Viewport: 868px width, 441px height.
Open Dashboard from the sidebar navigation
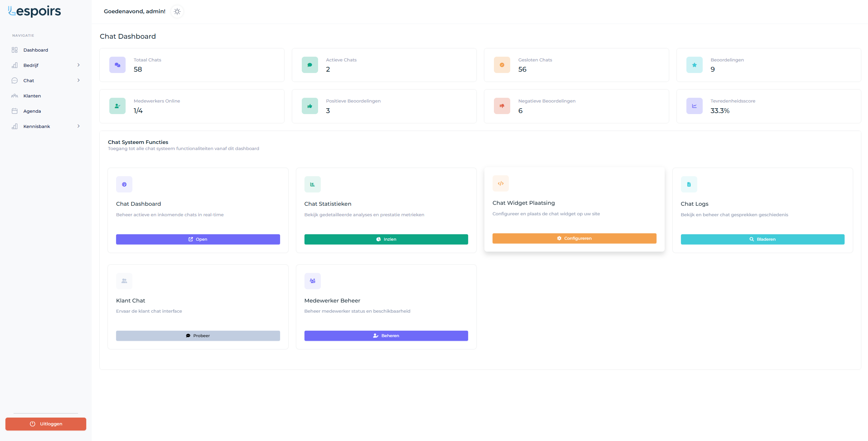36,50
